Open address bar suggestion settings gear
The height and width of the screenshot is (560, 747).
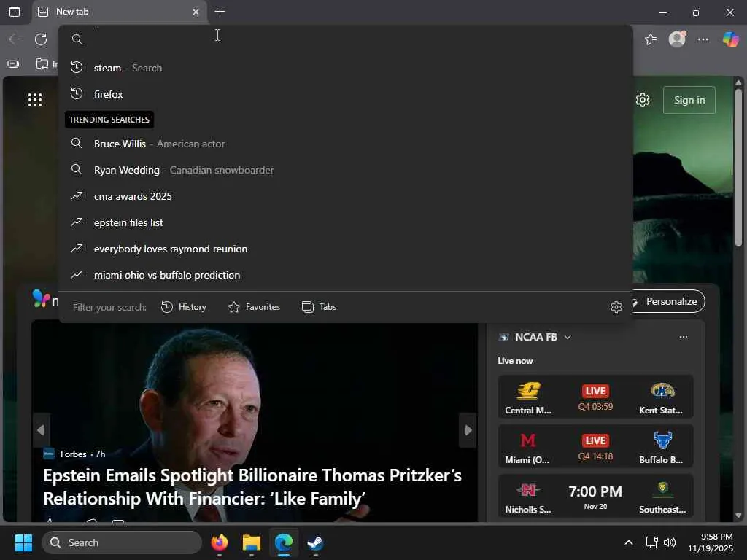[x=616, y=307]
